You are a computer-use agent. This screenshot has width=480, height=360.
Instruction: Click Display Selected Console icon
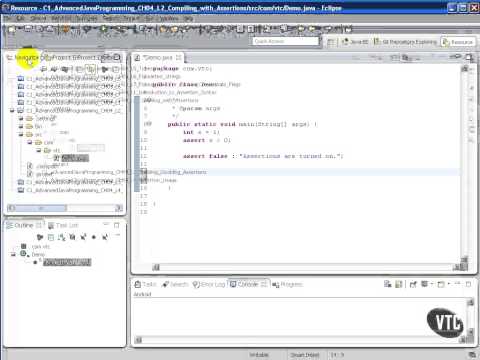[x=424, y=284]
